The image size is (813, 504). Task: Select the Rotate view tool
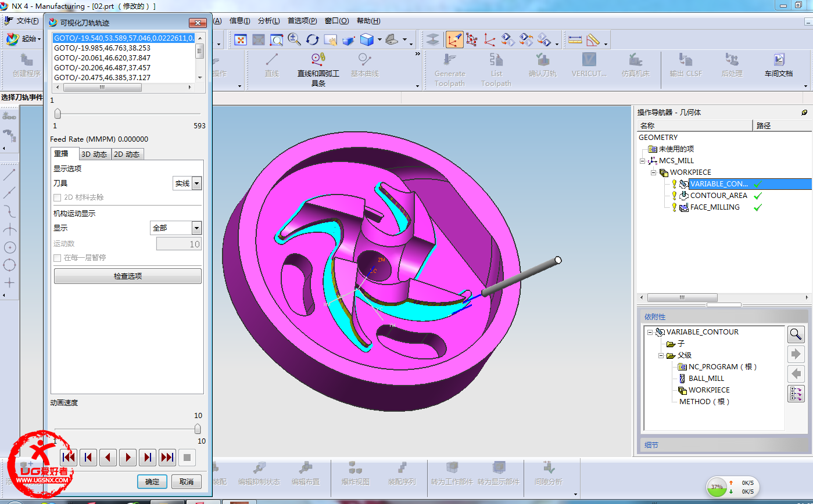pyautogui.click(x=313, y=39)
